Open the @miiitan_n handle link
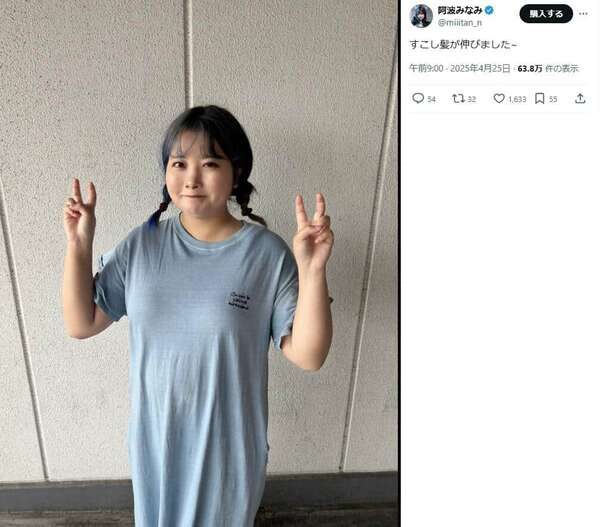Viewport: 600px width, 527px height. pyautogui.click(x=460, y=23)
